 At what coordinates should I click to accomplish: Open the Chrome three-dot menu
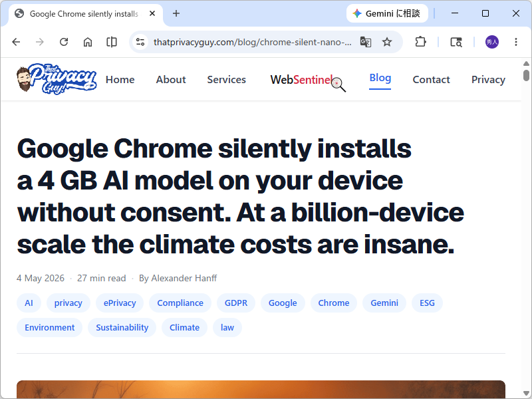516,42
